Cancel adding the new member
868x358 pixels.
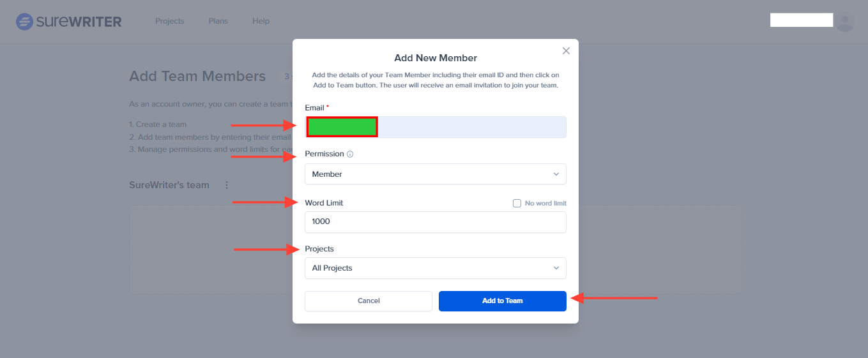(x=369, y=301)
